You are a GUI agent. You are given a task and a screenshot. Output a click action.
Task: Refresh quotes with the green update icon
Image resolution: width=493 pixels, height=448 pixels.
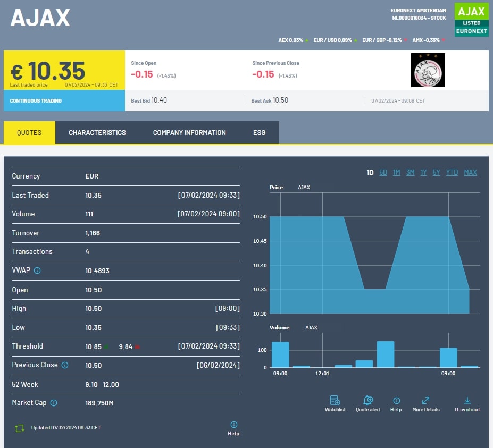pos(20,428)
